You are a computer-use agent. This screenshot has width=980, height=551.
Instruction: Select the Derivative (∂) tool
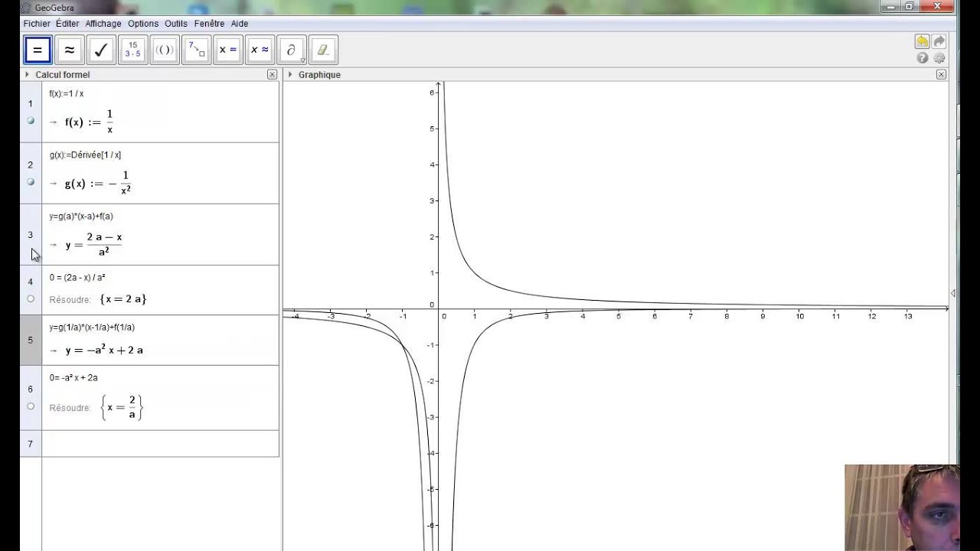[x=292, y=50]
